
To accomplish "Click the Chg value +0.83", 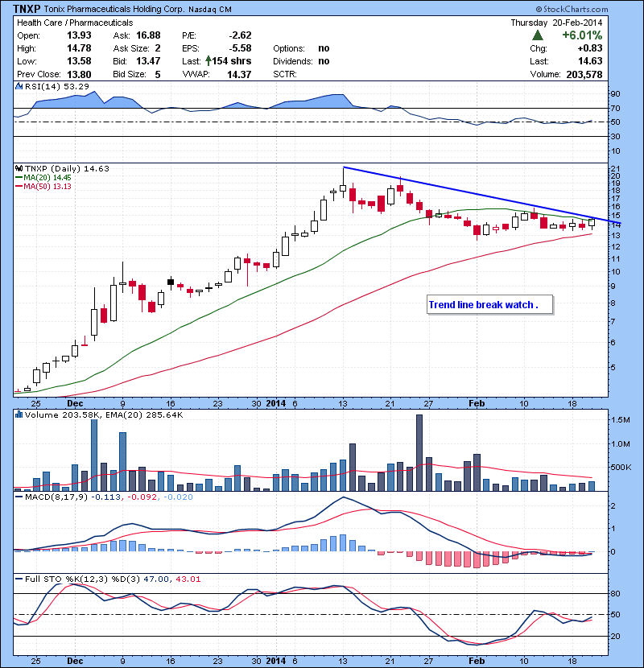I will 590,48.
